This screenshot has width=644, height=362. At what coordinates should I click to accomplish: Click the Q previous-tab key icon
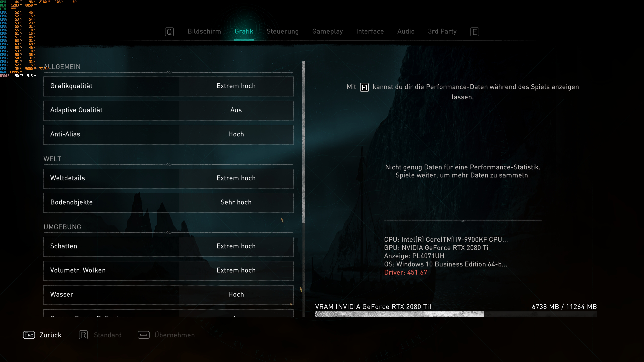[x=169, y=32]
